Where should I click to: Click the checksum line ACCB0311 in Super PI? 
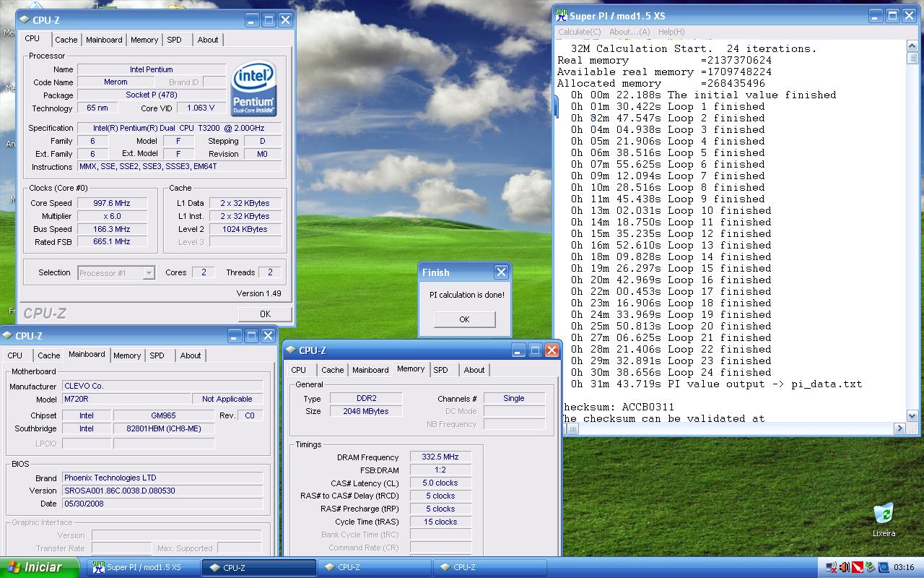[x=618, y=407]
